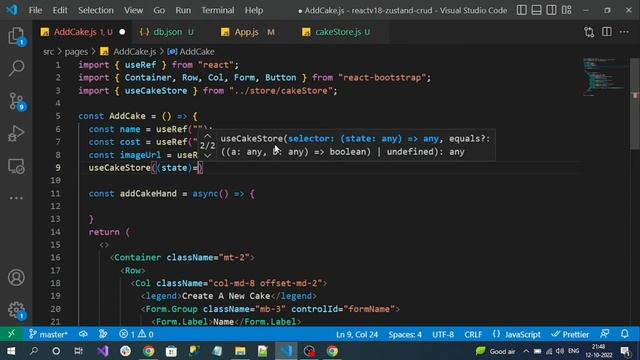Click the Open Changes icon in editor toolbar
Image resolution: width=640 pixels, height=360 pixels.
point(589,32)
